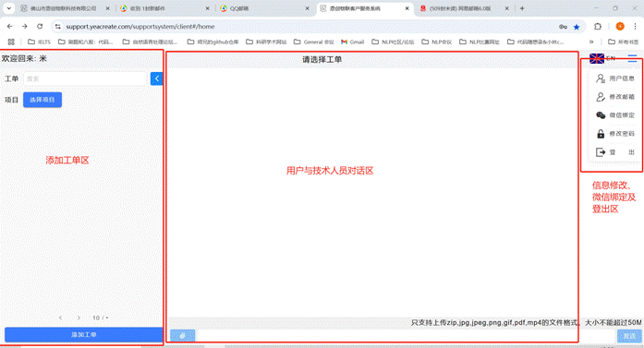Reload the page with refresh icon

[40, 26]
